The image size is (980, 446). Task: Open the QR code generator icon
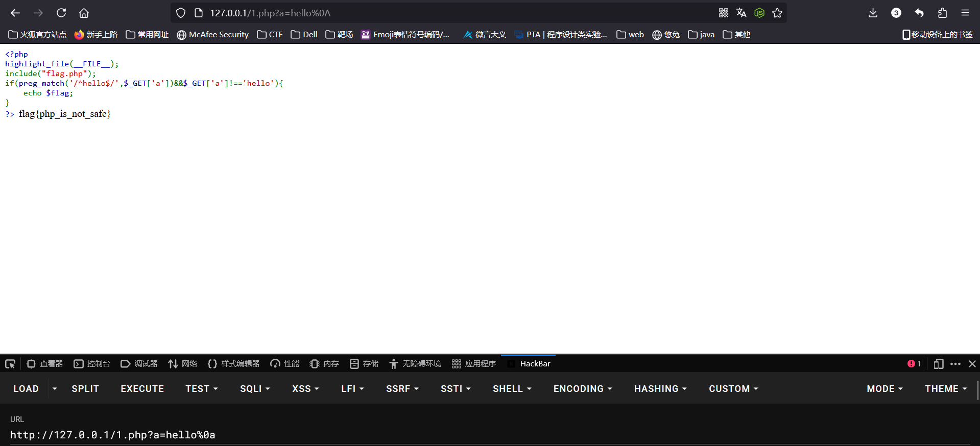click(724, 13)
